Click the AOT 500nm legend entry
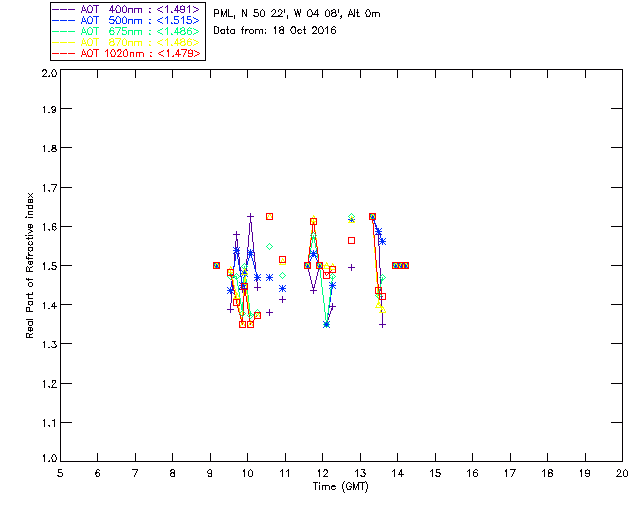The width and height of the screenshot is (640, 512). point(127,20)
